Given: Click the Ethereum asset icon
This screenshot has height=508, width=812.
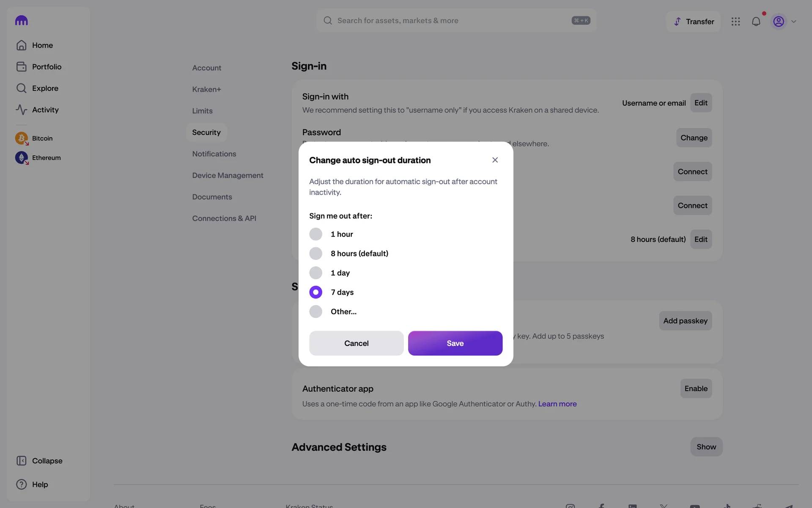Looking at the screenshot, I should pos(22,158).
